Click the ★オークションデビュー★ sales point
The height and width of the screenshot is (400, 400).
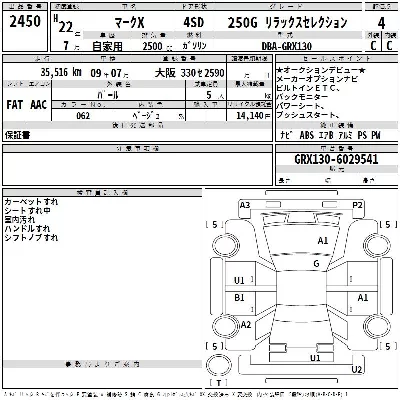click(321, 70)
